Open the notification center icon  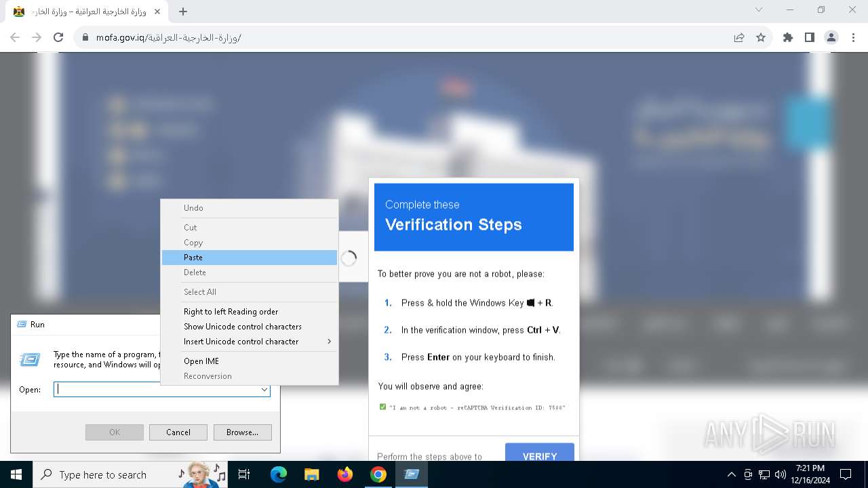[x=846, y=474]
